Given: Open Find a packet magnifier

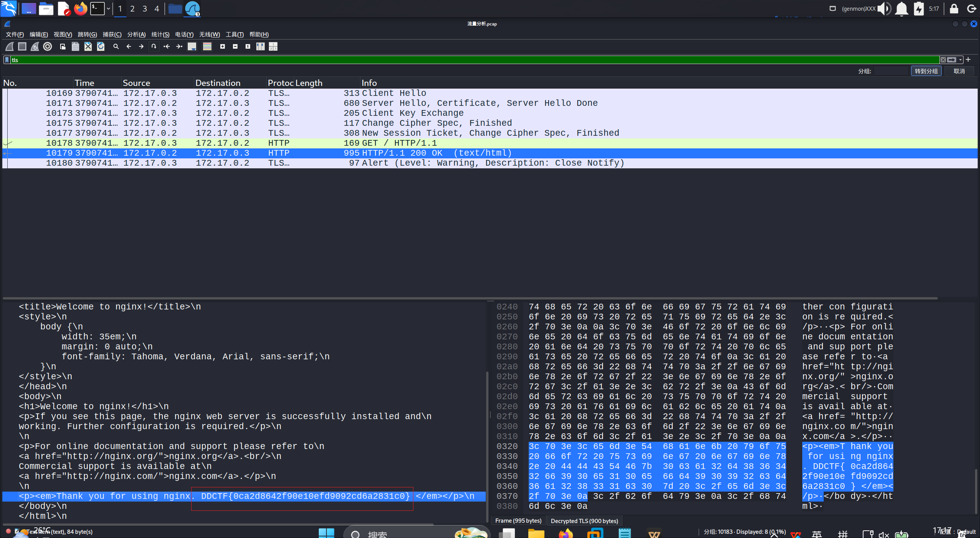Looking at the screenshot, I should [116, 46].
